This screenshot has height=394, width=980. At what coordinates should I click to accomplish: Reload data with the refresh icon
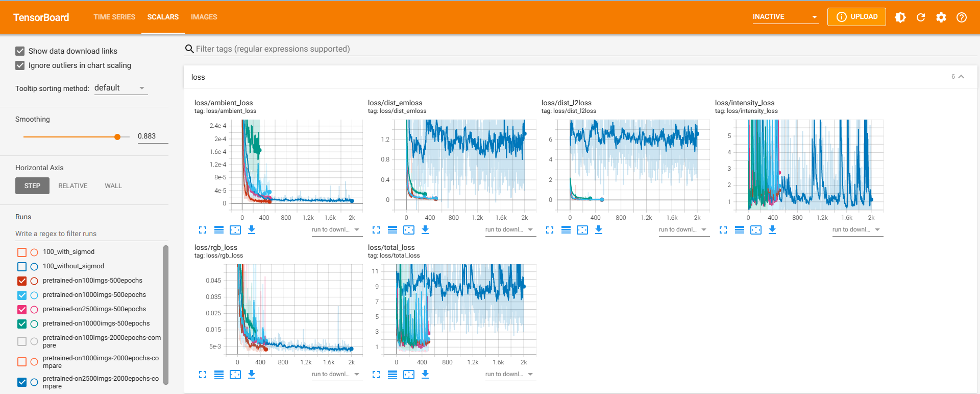pyautogui.click(x=921, y=17)
